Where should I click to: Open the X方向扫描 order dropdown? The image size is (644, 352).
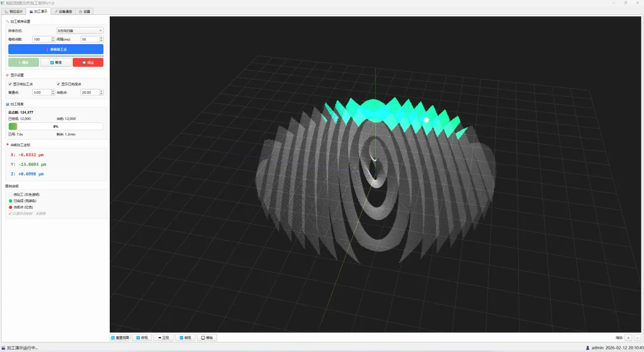tap(80, 31)
